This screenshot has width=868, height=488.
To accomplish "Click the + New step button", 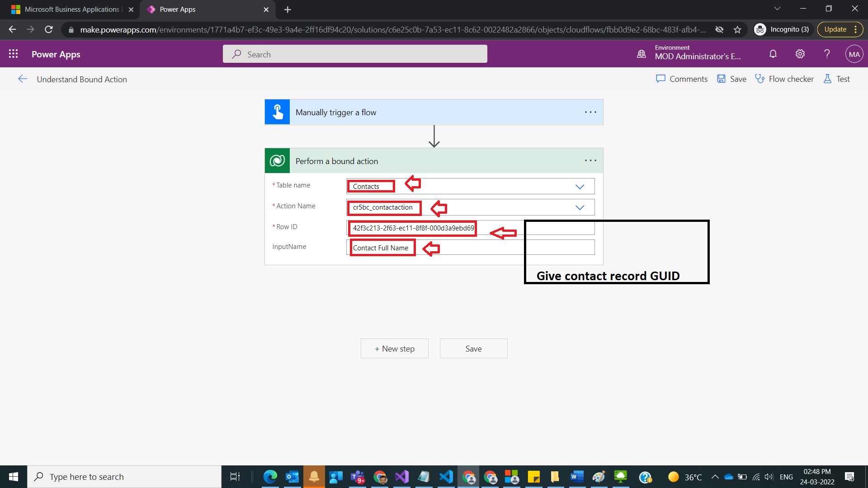I will point(394,348).
